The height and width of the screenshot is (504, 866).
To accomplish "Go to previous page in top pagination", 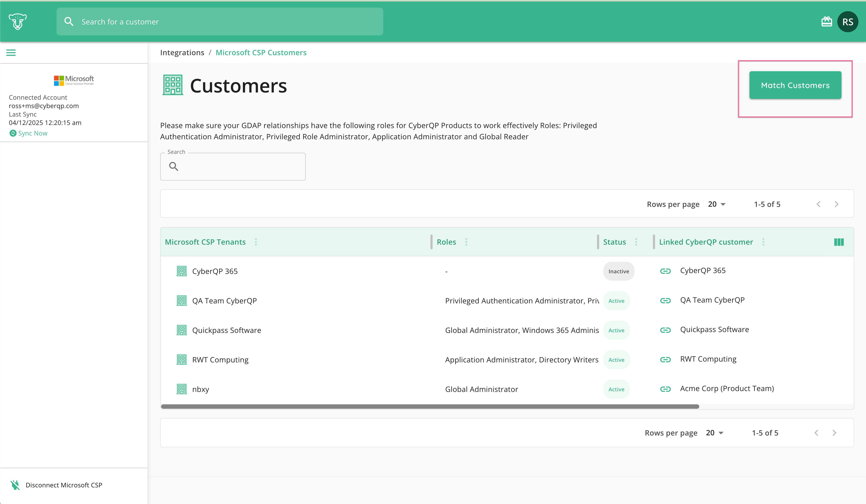I will (x=819, y=204).
